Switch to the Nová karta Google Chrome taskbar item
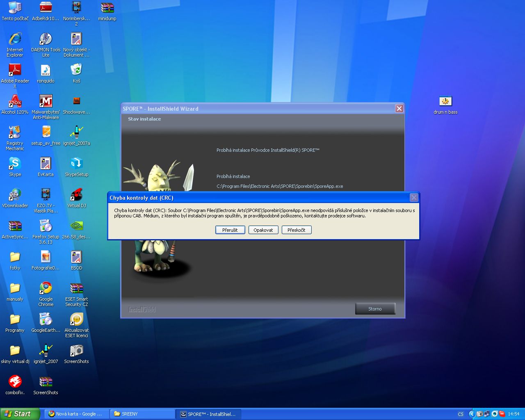 coord(77,414)
